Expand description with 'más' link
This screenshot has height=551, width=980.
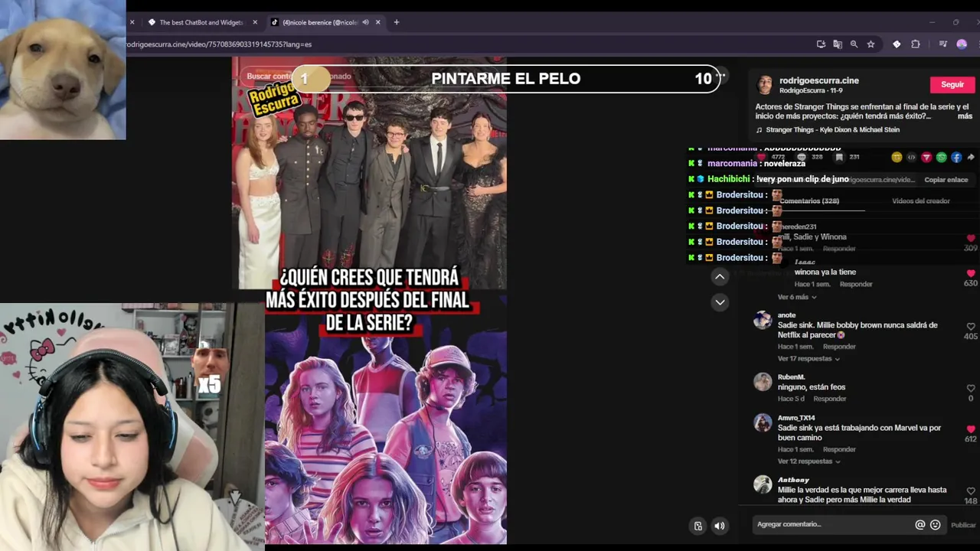(x=965, y=116)
